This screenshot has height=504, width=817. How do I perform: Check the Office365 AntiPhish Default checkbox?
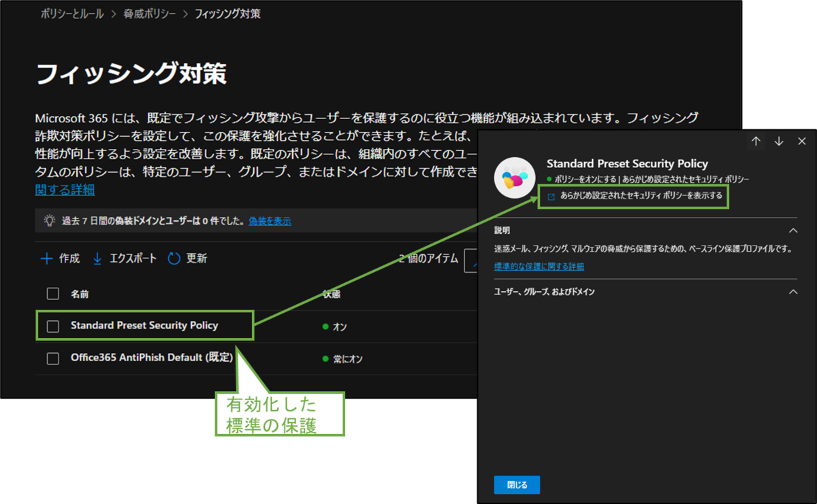point(52,358)
